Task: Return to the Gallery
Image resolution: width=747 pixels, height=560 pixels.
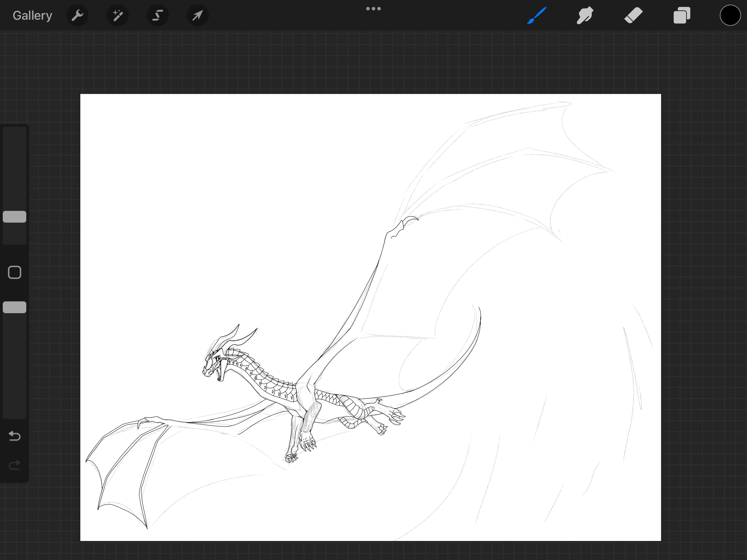Action: pyautogui.click(x=33, y=16)
